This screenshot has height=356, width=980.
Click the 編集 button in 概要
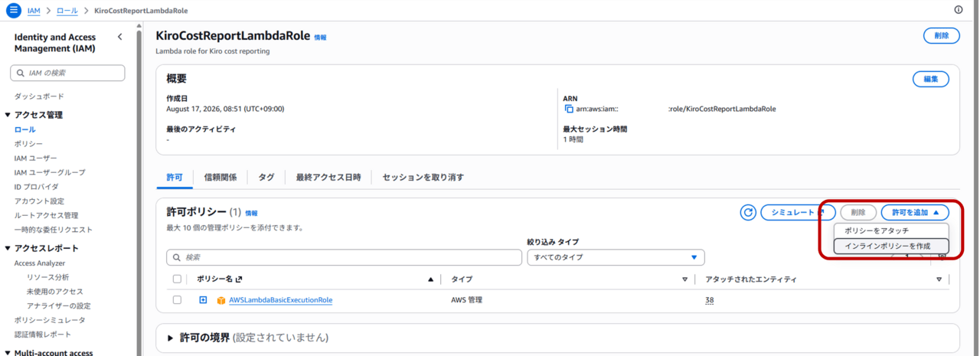[x=930, y=79]
